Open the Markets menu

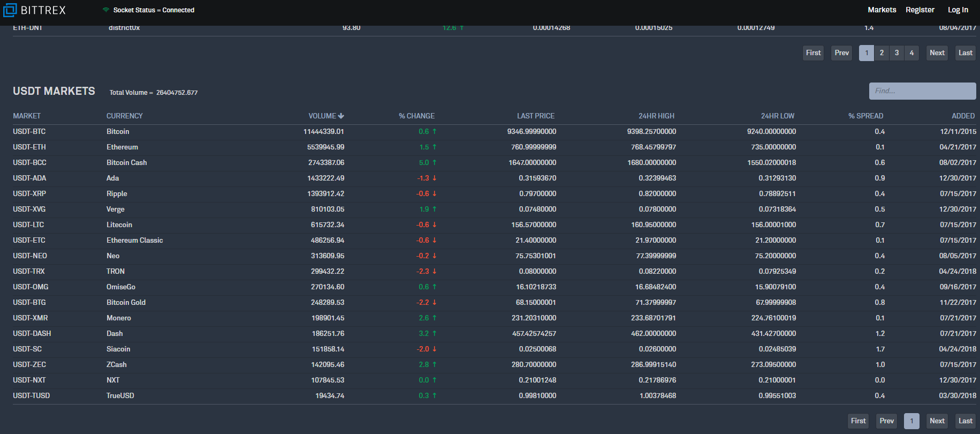tap(882, 10)
